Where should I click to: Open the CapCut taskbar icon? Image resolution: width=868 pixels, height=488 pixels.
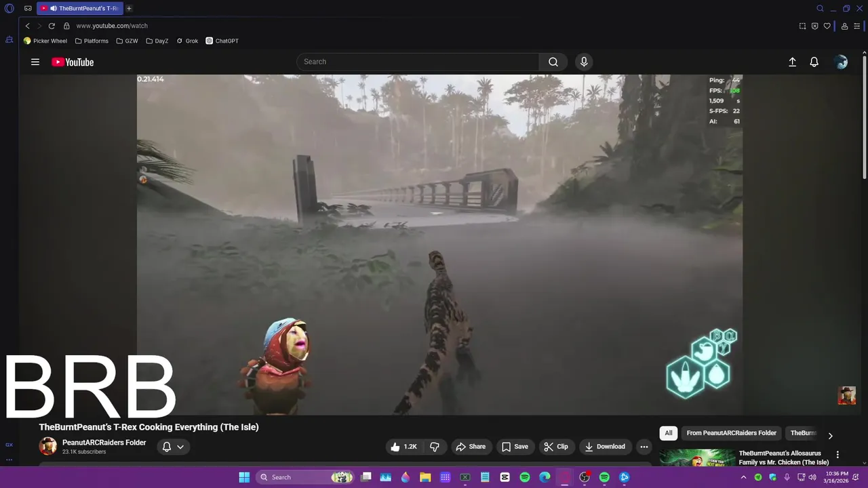(505, 477)
